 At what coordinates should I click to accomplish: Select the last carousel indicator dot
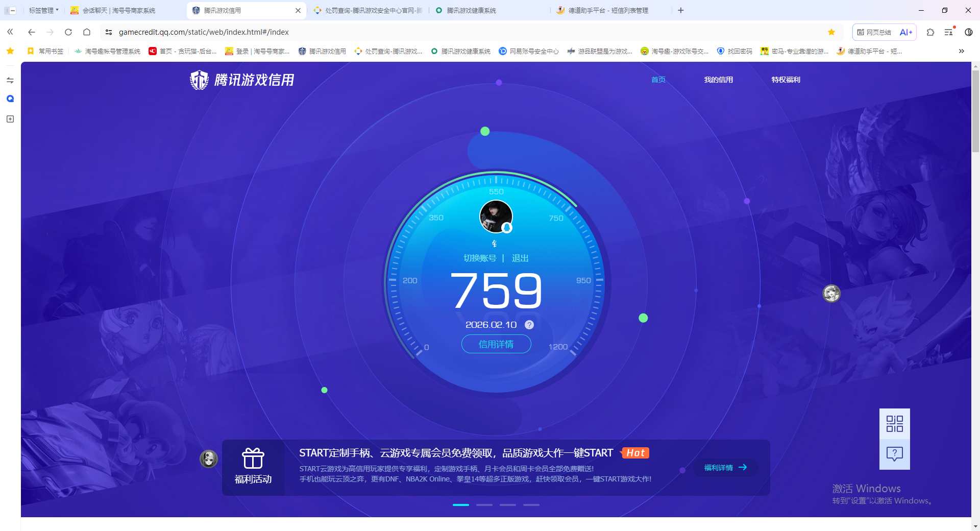pos(531,505)
